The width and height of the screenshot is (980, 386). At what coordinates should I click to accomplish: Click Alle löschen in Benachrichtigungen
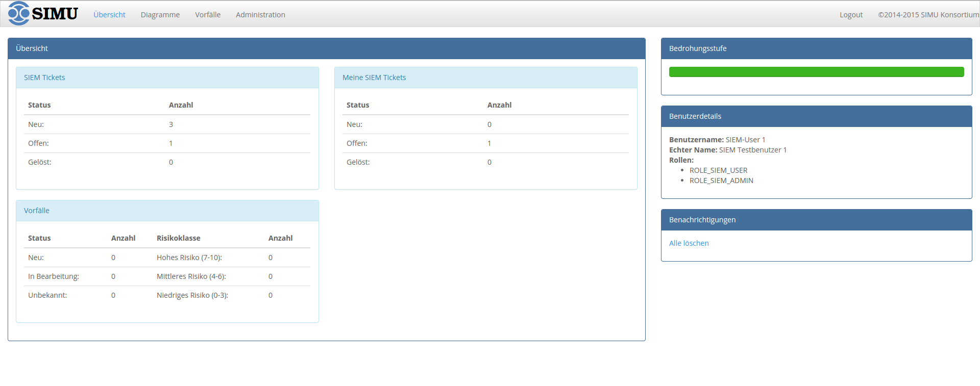689,243
